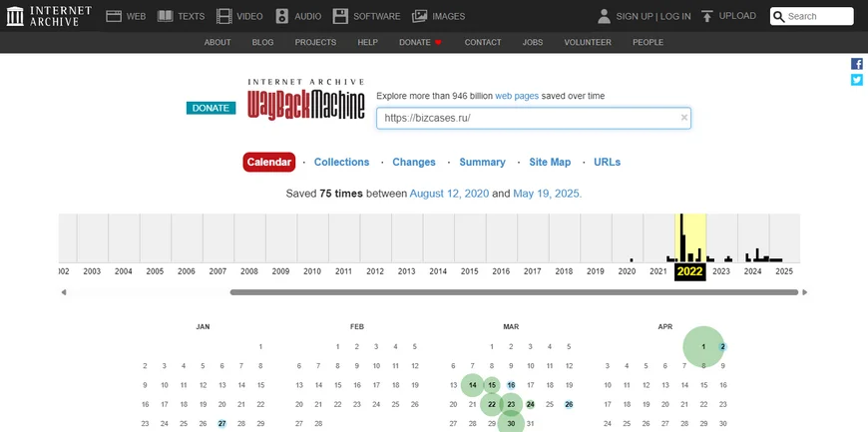Click the timeline right scroll arrow

coord(804,292)
